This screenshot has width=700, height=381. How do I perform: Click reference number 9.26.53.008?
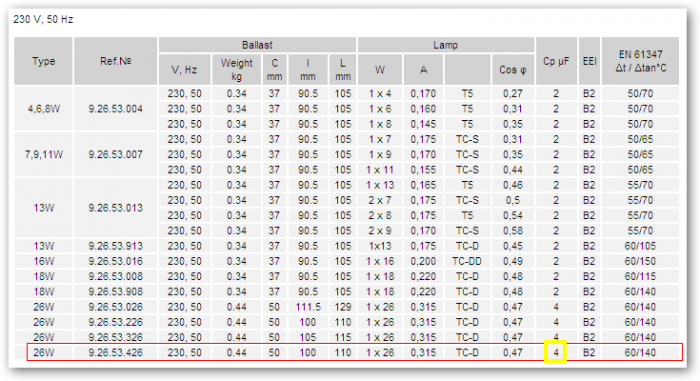(115, 276)
